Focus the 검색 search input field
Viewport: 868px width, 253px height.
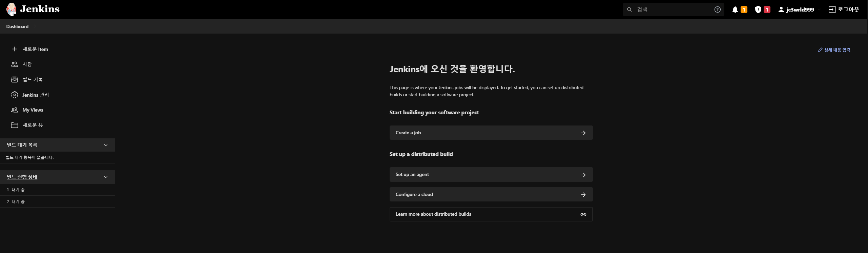click(x=674, y=9)
